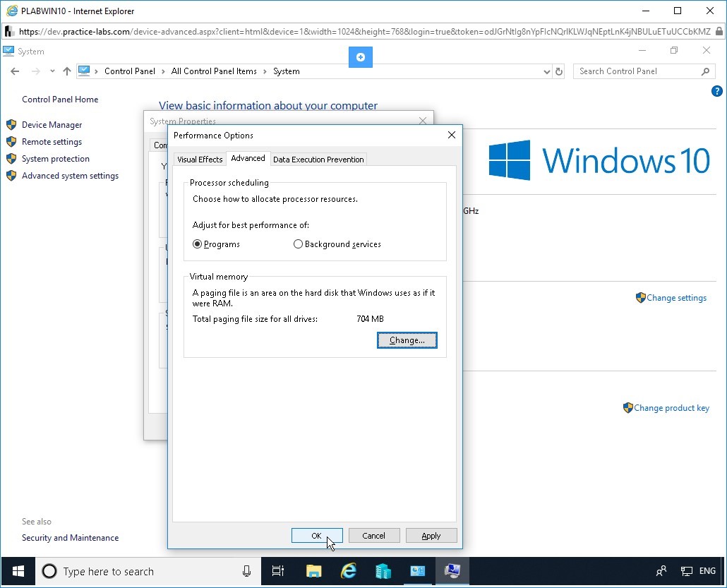This screenshot has width=727, height=588.
Task: Open the Security and Maintenance link
Action: click(x=70, y=537)
